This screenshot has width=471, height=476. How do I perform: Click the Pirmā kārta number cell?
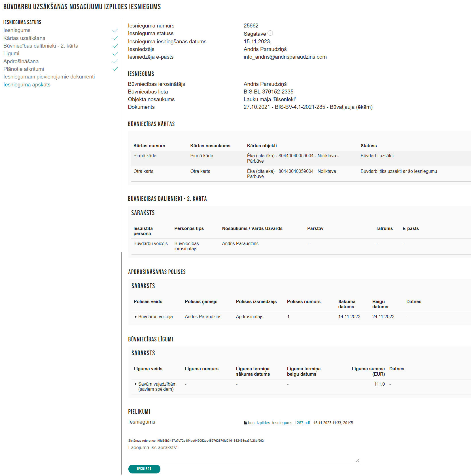145,156
